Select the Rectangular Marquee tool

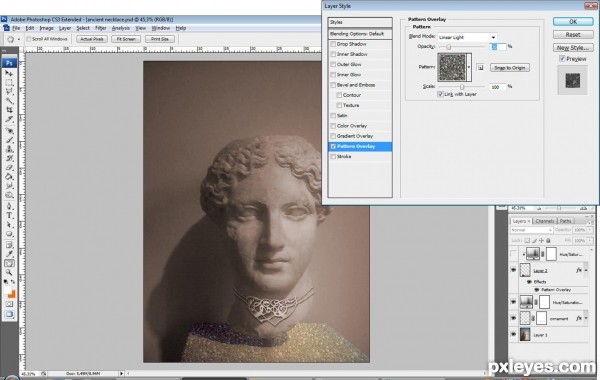tap(9, 82)
